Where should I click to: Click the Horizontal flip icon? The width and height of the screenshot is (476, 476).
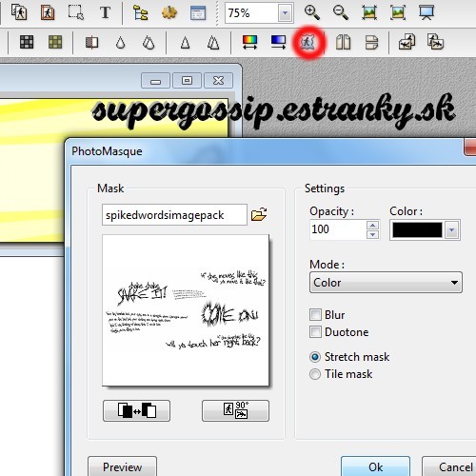click(x=343, y=42)
